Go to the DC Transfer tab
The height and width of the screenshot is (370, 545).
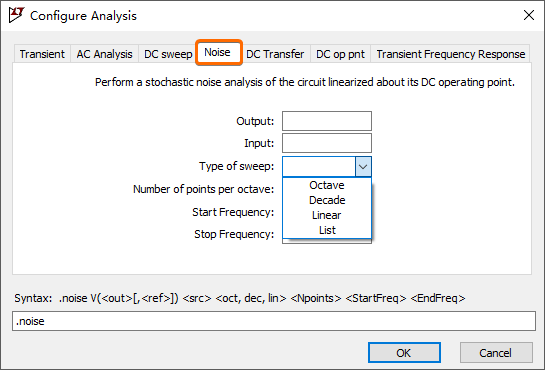click(275, 54)
